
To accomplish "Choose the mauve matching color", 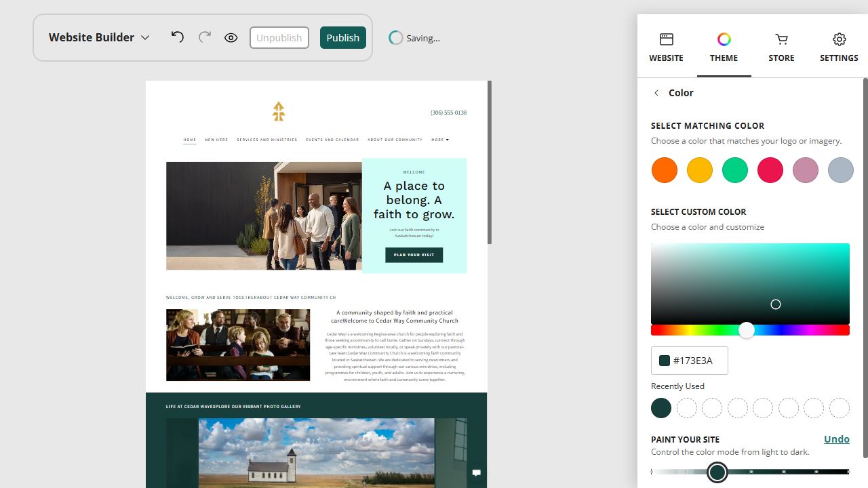I will coord(806,170).
